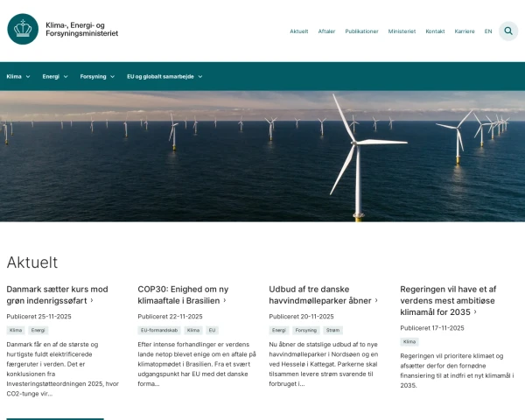The image size is (525, 420).
Task: Click the Strøm tag on third article
Action: coord(332,331)
